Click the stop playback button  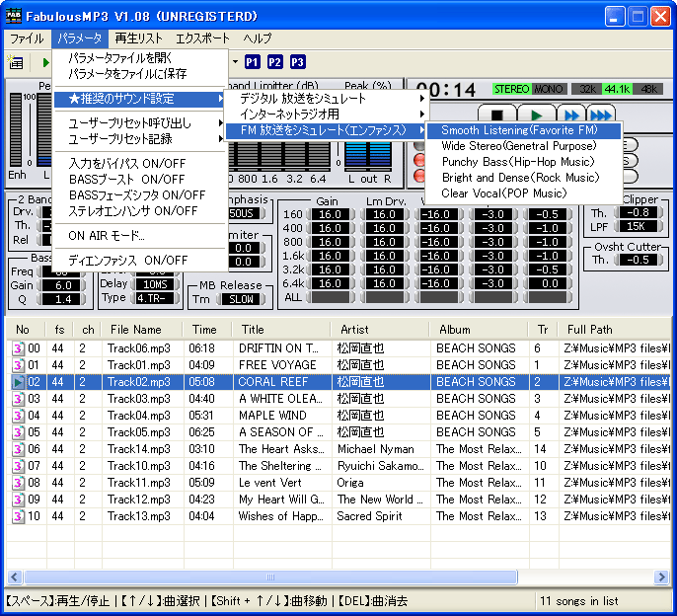click(x=497, y=115)
